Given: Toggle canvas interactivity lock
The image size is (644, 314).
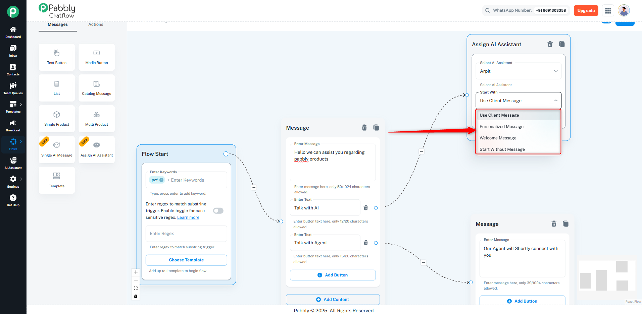Looking at the screenshot, I should [x=136, y=296].
